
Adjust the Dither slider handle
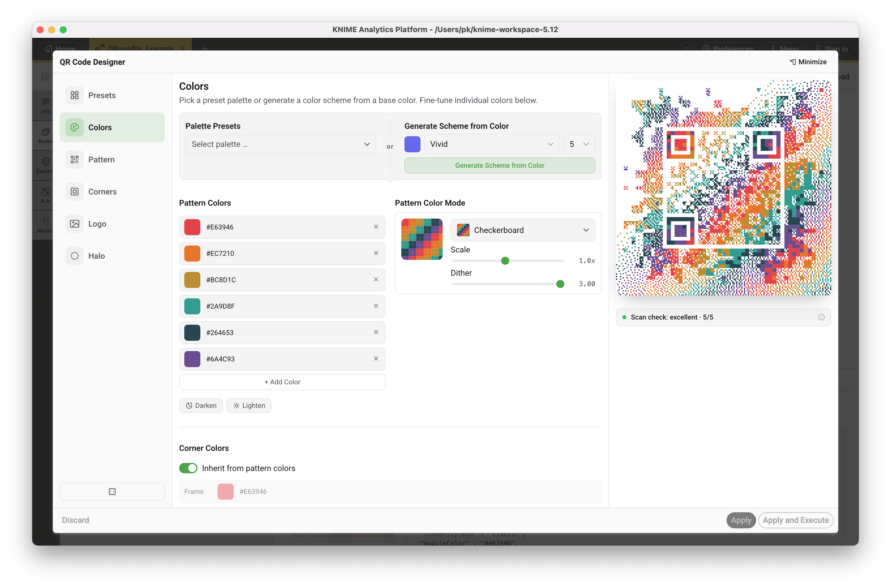pos(560,284)
